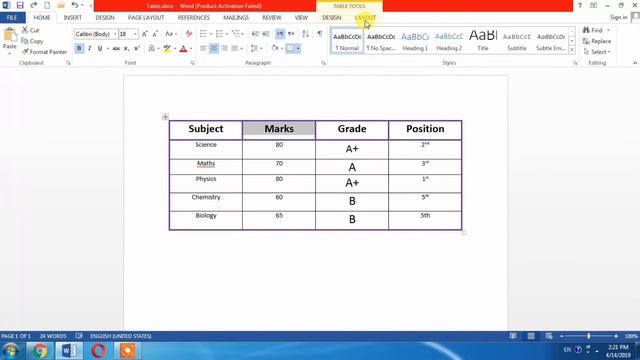
Task: Click Find in the Editing group
Action: [596, 30]
